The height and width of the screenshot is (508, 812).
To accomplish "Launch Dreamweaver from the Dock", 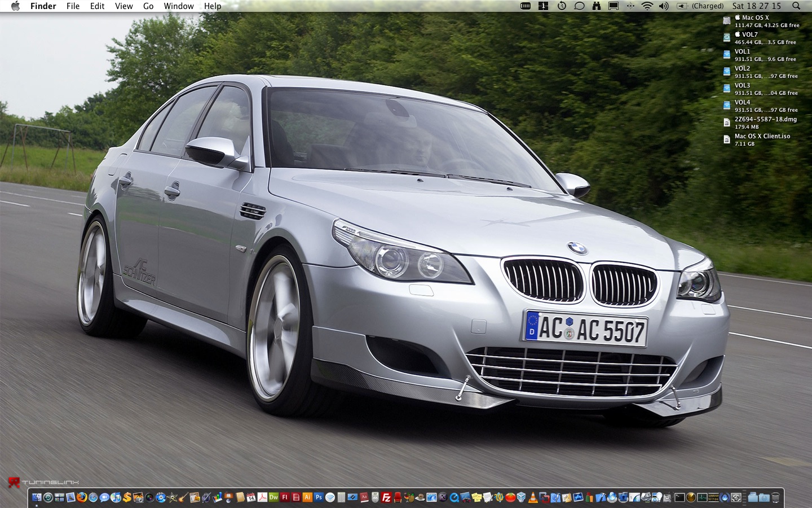I will pyautogui.click(x=273, y=497).
